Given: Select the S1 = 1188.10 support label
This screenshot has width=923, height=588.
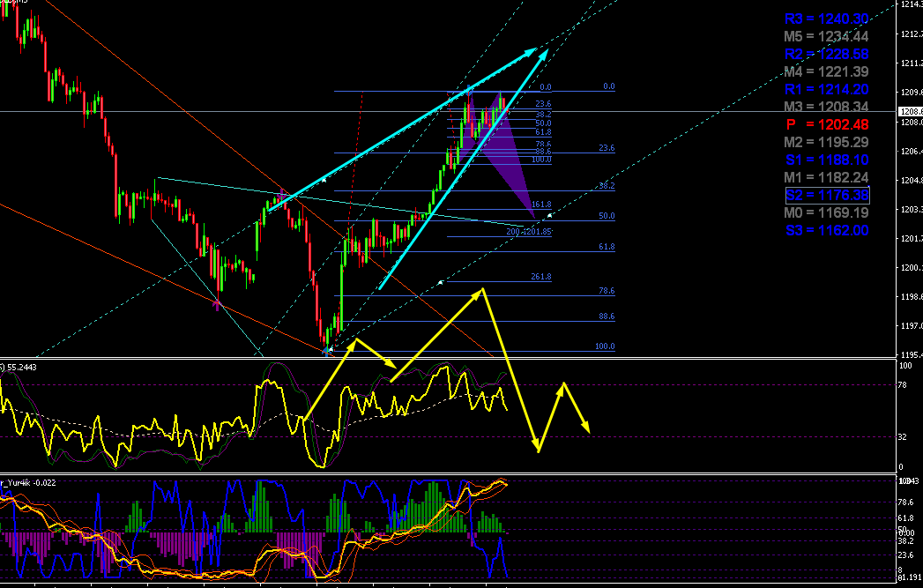Looking at the screenshot, I should [x=826, y=160].
